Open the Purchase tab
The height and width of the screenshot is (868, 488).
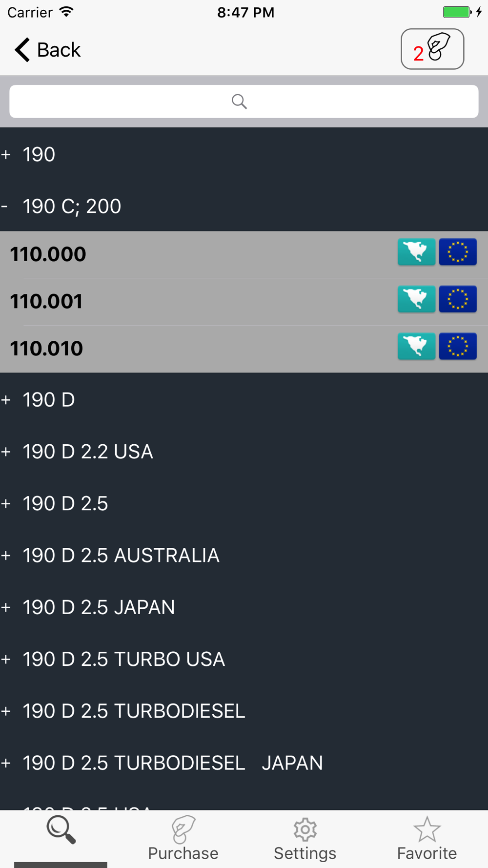click(x=183, y=839)
